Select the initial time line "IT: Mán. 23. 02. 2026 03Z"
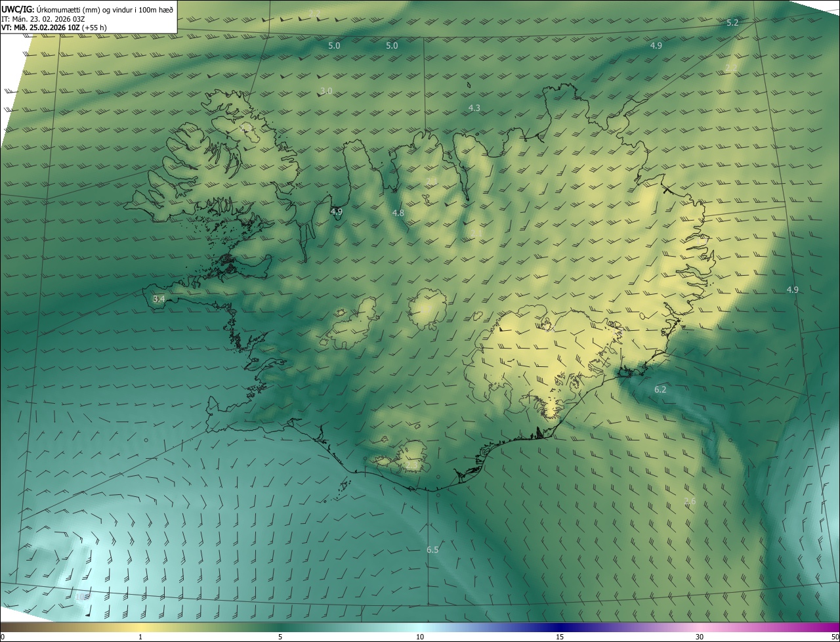 pos(42,19)
